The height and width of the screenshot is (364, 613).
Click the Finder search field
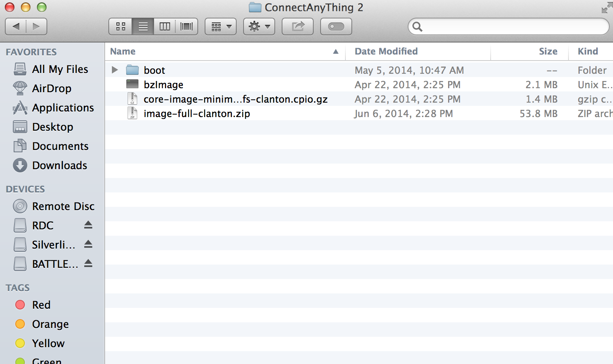point(509,26)
